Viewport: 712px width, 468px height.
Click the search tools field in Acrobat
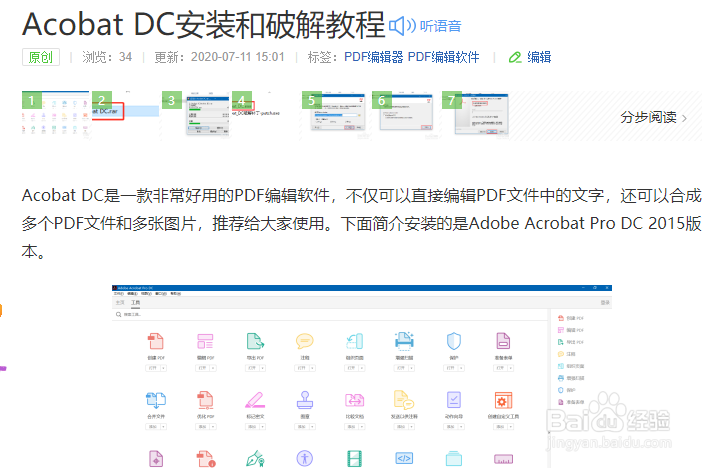tap(331, 314)
